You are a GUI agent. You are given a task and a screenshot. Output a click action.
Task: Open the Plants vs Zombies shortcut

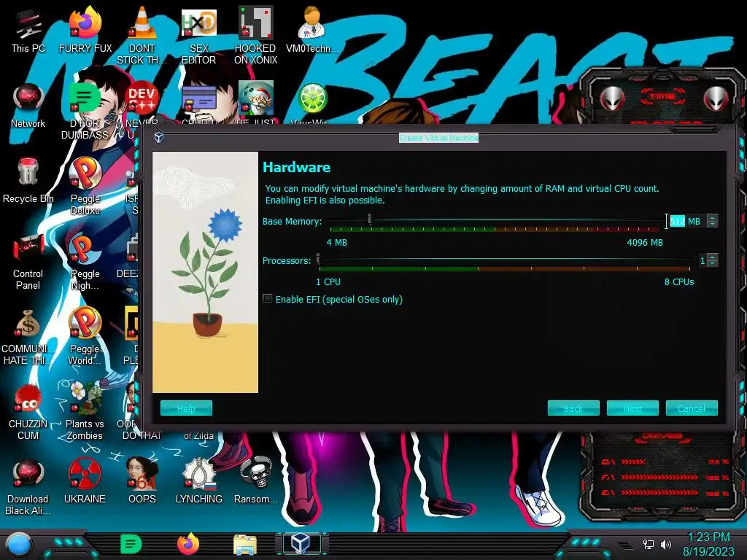point(85,412)
